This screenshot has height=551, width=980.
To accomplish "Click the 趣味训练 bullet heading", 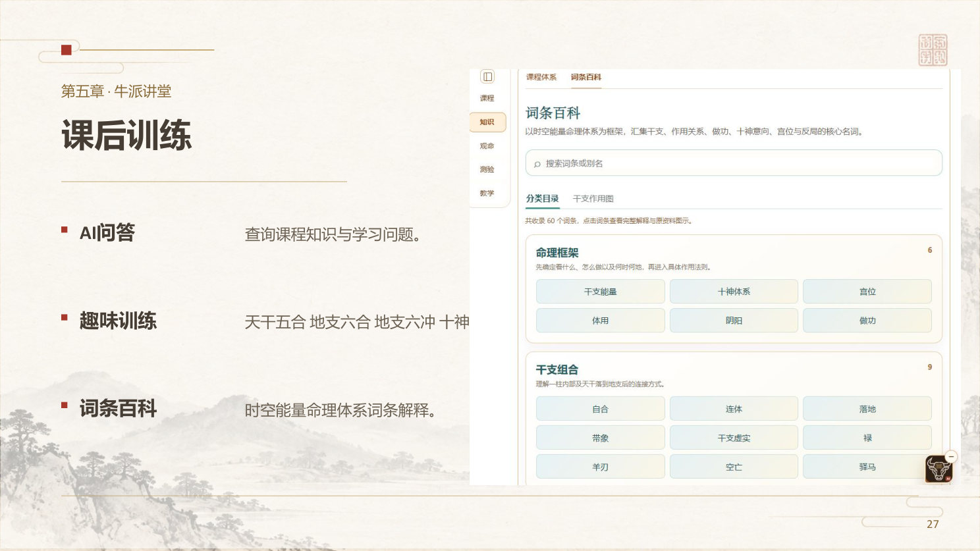I will click(118, 321).
